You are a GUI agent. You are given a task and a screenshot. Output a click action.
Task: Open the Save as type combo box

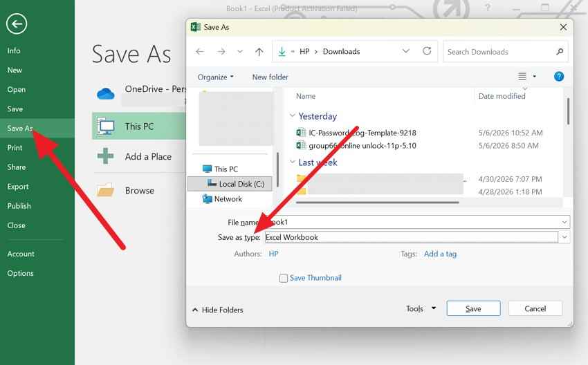417,237
